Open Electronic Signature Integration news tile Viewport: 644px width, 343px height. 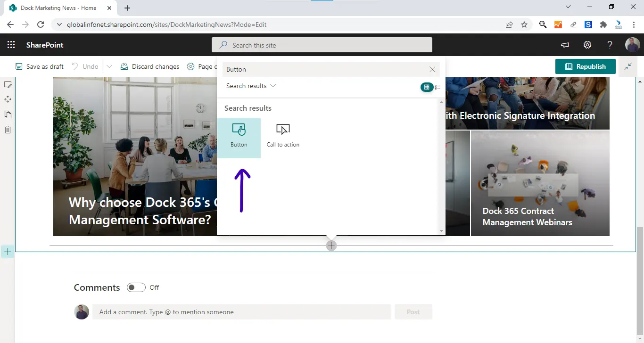tap(527, 103)
